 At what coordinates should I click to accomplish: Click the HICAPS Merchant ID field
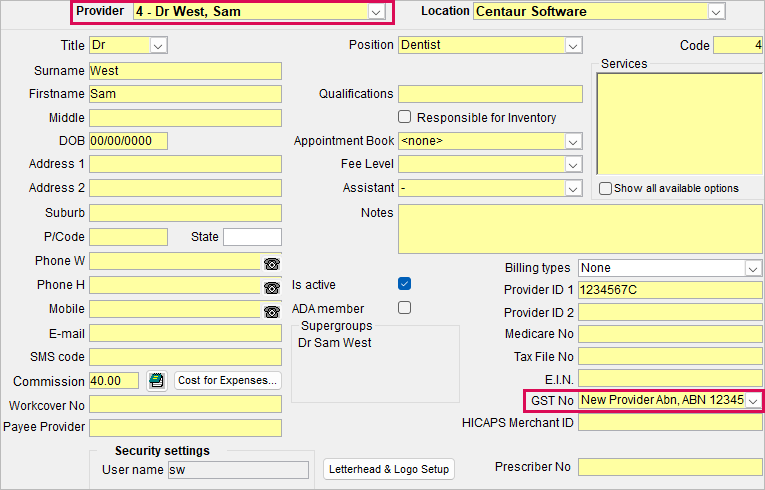pos(670,423)
